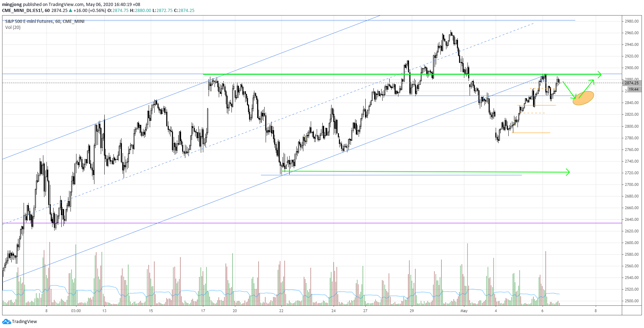
Task: Click the 2700.00 price axis label
Action: pyautogui.click(x=632, y=184)
